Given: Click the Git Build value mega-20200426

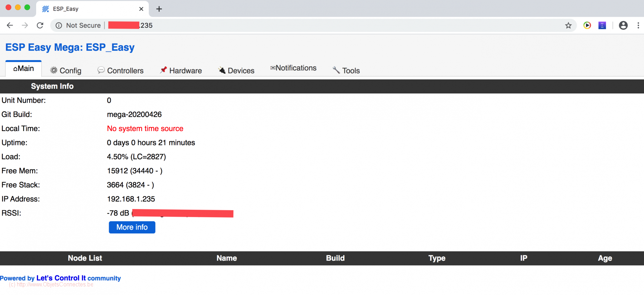Looking at the screenshot, I should 134,115.
